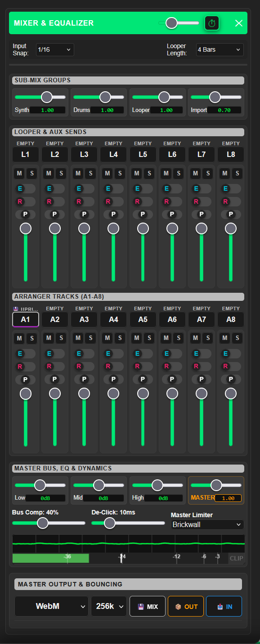Select looper track L1

pyautogui.click(x=26, y=154)
